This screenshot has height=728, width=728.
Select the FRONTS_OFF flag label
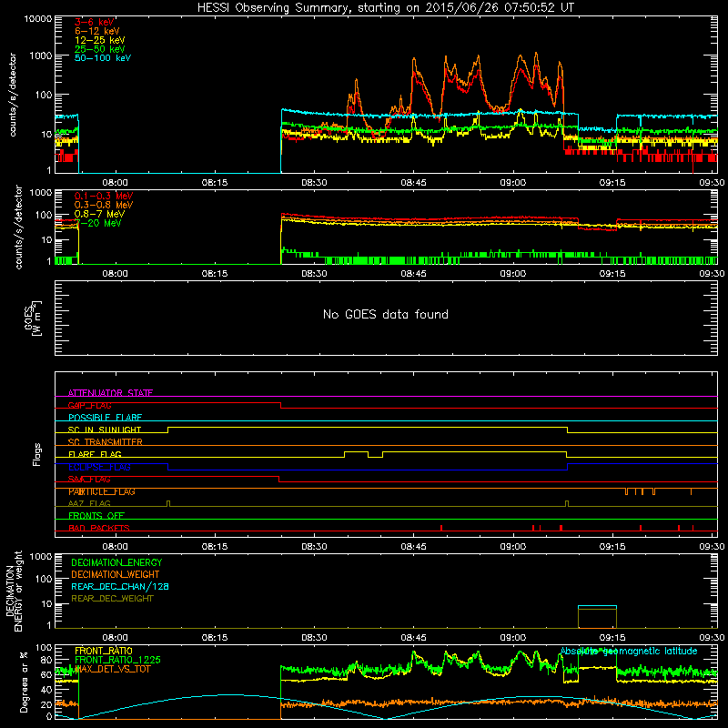coord(96,516)
